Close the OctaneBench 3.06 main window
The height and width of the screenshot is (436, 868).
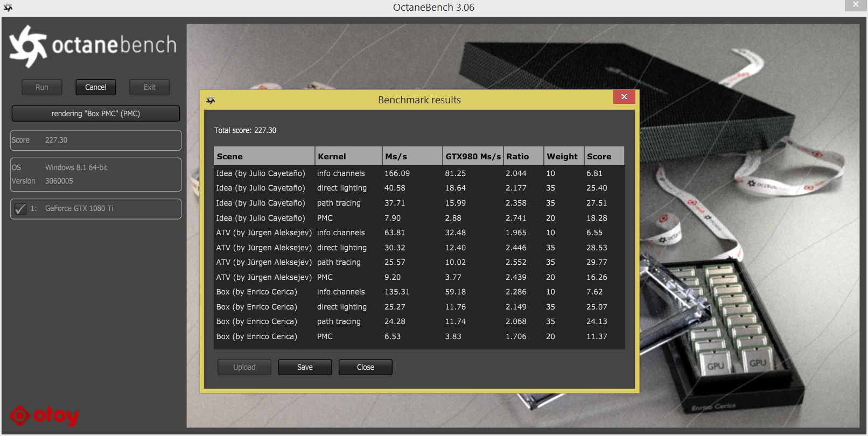[x=856, y=5]
